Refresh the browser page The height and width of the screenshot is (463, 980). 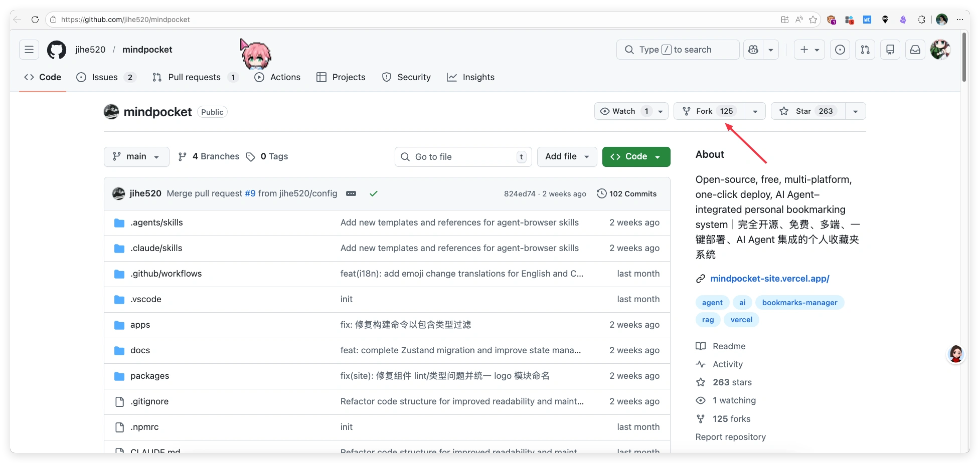point(35,20)
